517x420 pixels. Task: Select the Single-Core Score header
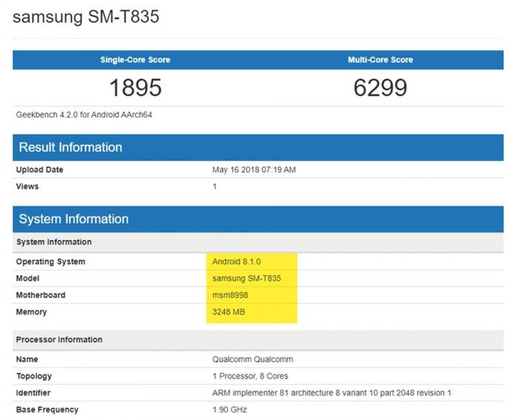click(x=135, y=60)
